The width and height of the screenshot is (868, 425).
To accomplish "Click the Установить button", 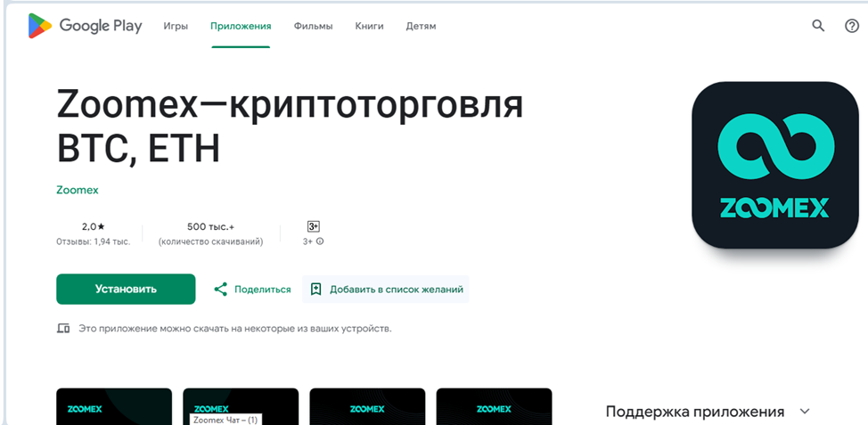I will [126, 289].
